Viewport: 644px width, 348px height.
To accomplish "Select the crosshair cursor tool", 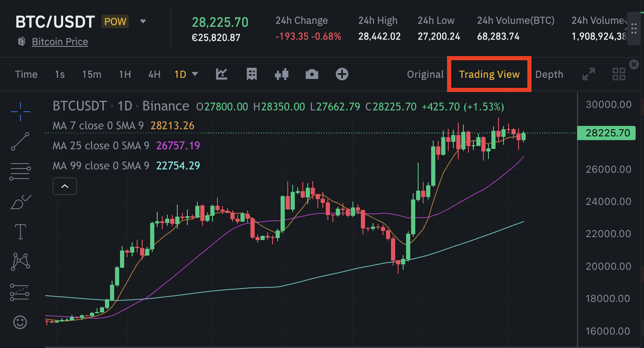I will pos(20,112).
